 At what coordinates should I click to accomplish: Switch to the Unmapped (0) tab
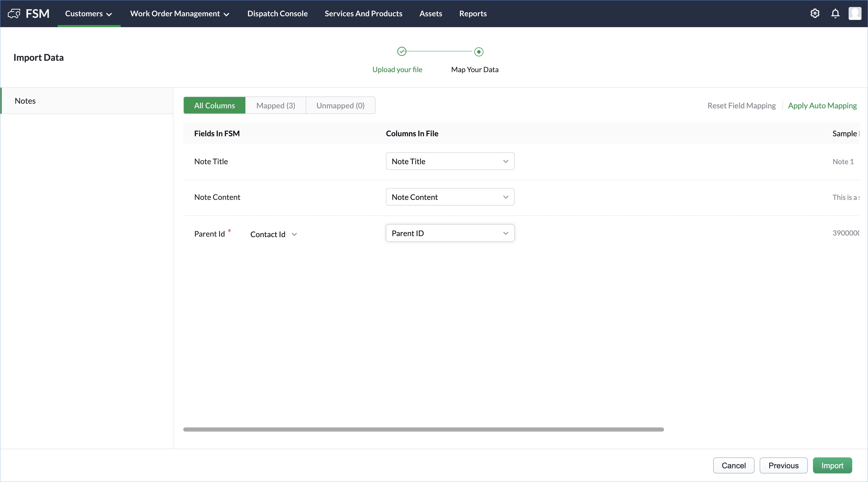point(340,106)
